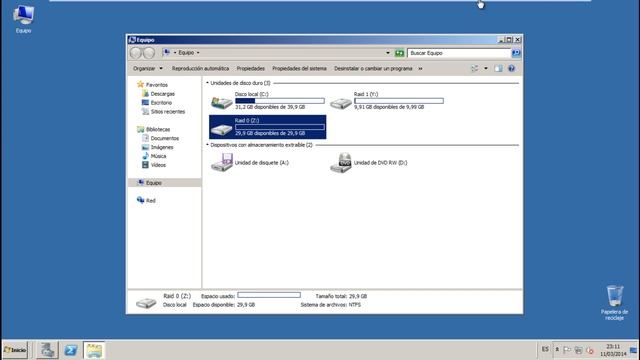Collapse Dispositivos con almacenamiento extraíble group
This screenshot has width=640, height=360.
click(207, 145)
